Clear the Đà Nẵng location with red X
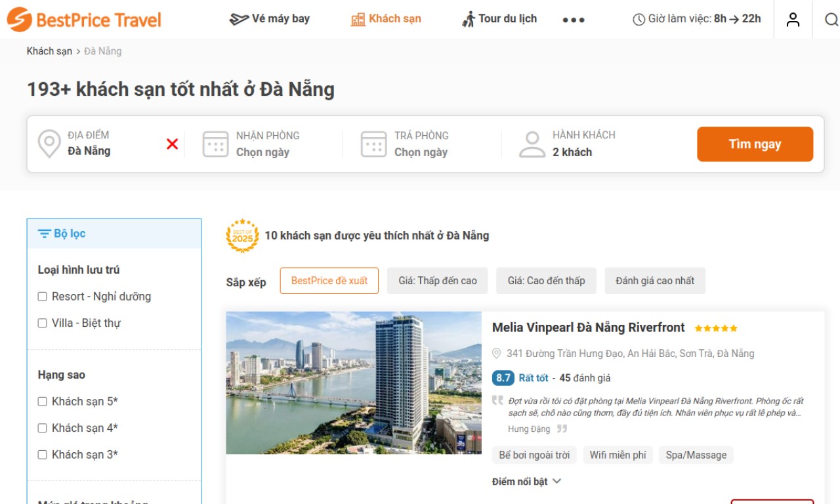Image resolution: width=840 pixels, height=504 pixels. tap(172, 144)
